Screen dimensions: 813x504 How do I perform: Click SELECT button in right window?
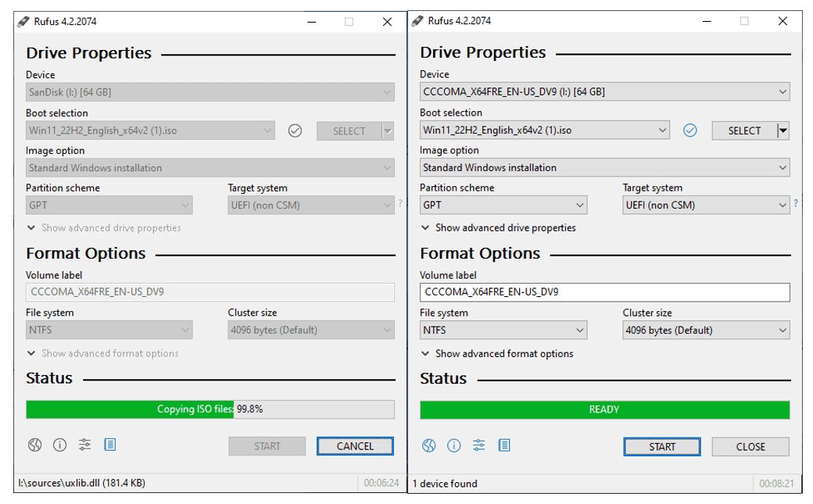click(744, 130)
